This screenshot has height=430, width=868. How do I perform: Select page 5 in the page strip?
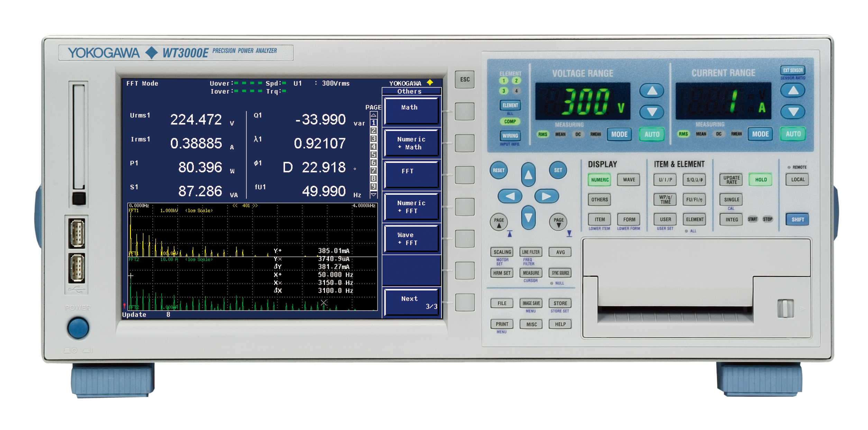(373, 155)
